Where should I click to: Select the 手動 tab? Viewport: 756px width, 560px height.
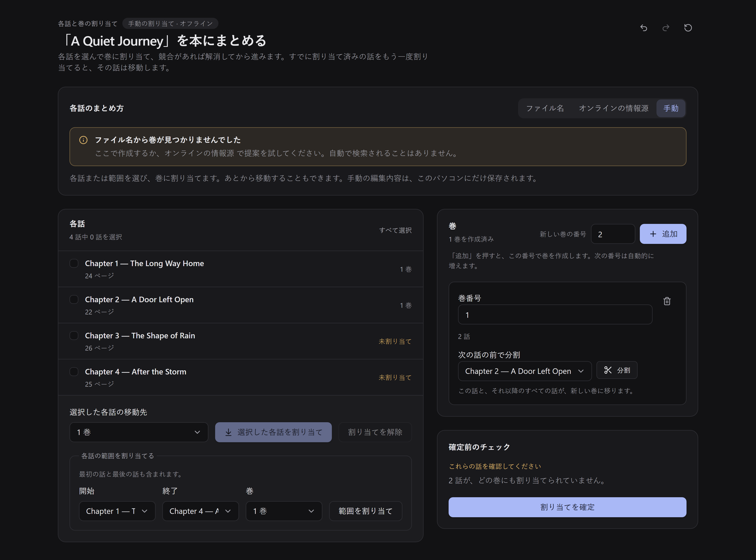[x=671, y=108]
